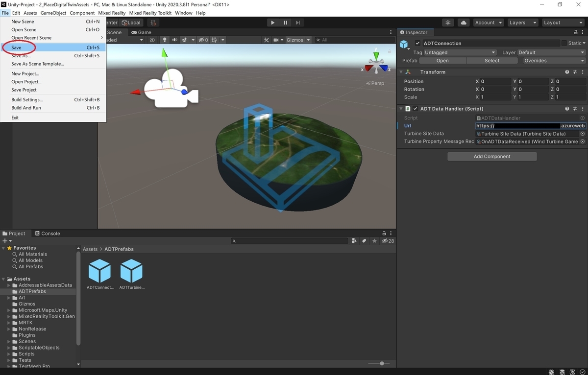
Task: Toggle hidden packages count 28 icon
Action: [388, 241]
